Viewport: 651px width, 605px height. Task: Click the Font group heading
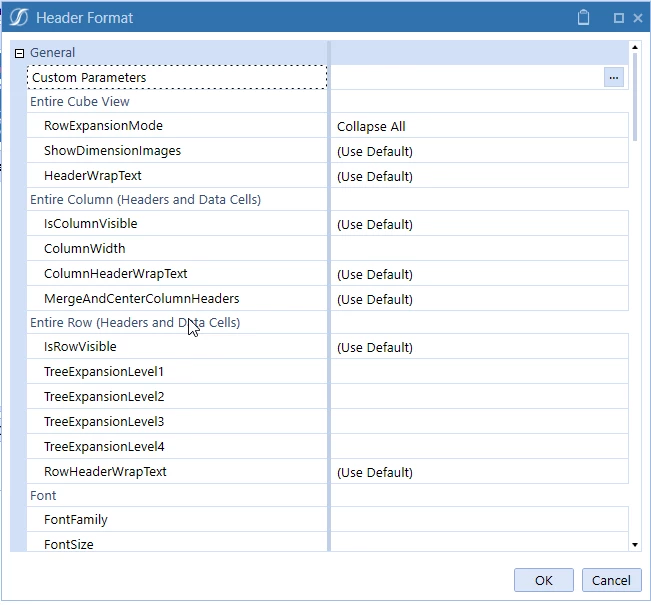click(x=43, y=495)
